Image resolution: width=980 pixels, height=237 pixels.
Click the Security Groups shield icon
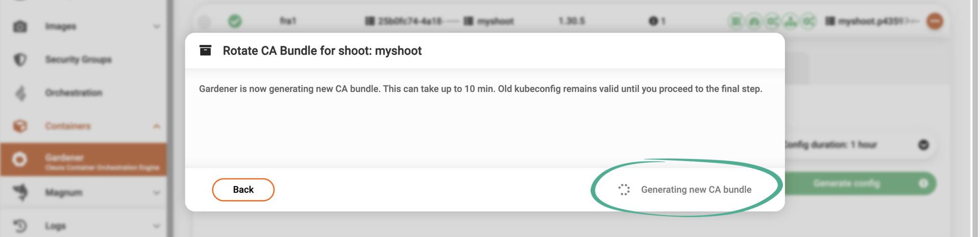point(20,60)
